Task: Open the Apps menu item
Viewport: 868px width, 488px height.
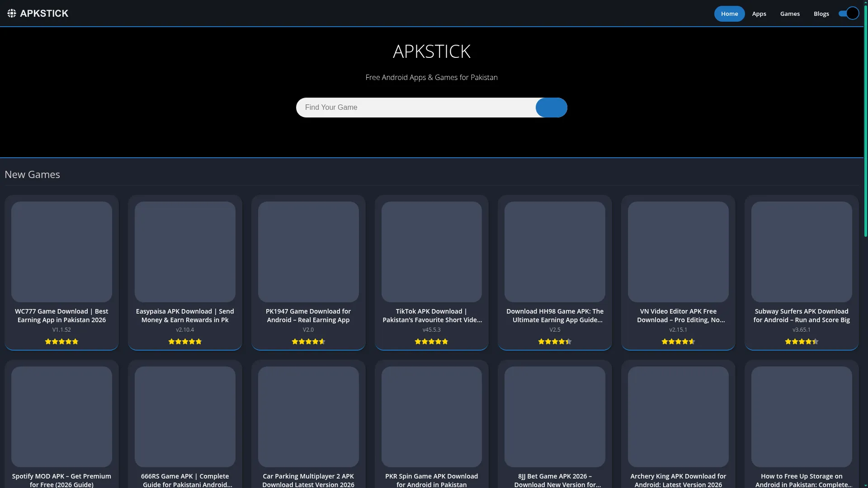Action: pos(759,14)
